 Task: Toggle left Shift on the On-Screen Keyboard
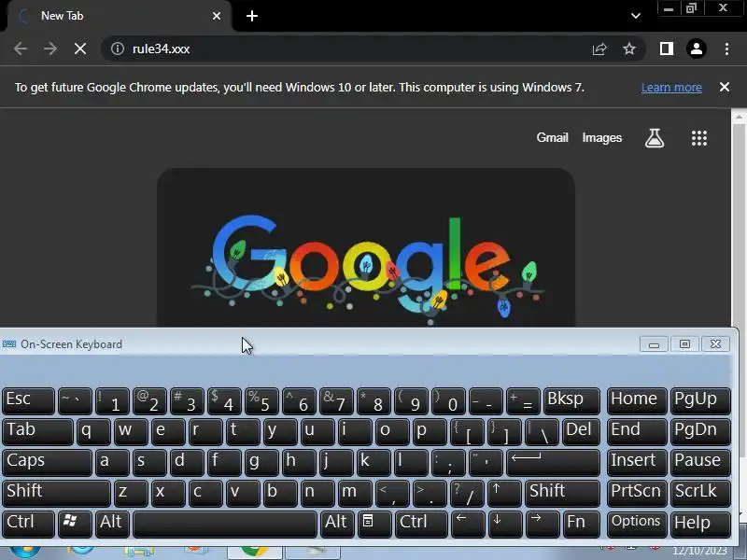[x=56, y=493]
